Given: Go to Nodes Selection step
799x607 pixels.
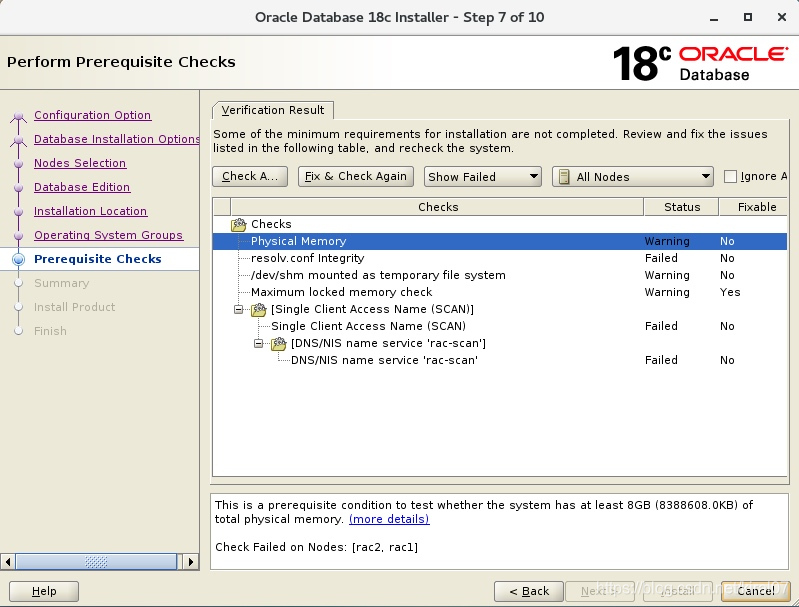Looking at the screenshot, I should [x=80, y=163].
